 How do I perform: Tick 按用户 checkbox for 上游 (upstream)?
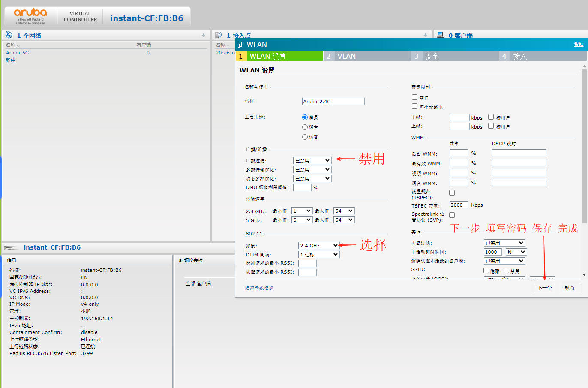491,126
